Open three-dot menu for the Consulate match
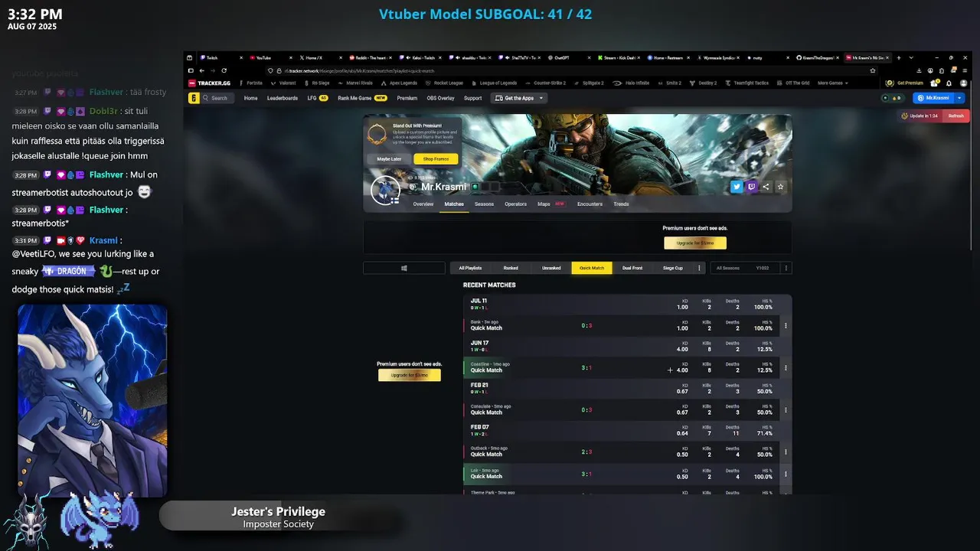The image size is (980, 551). click(x=786, y=409)
